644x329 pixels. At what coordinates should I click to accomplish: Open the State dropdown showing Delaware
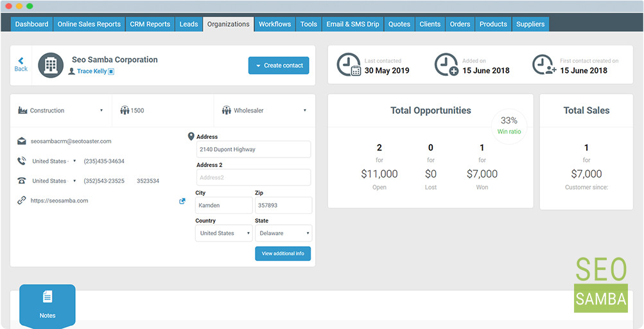283,233
